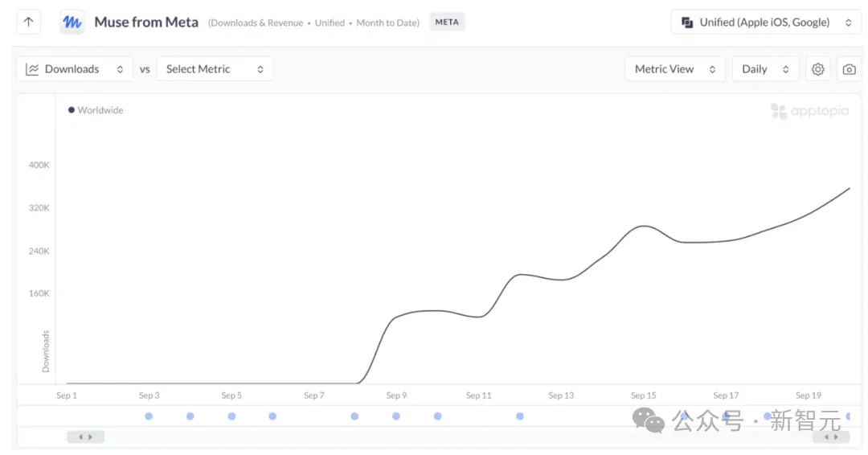The image size is (868, 455).
Task: Open the Unified (Apple iOS, Google) store dropdown
Action: tap(766, 23)
